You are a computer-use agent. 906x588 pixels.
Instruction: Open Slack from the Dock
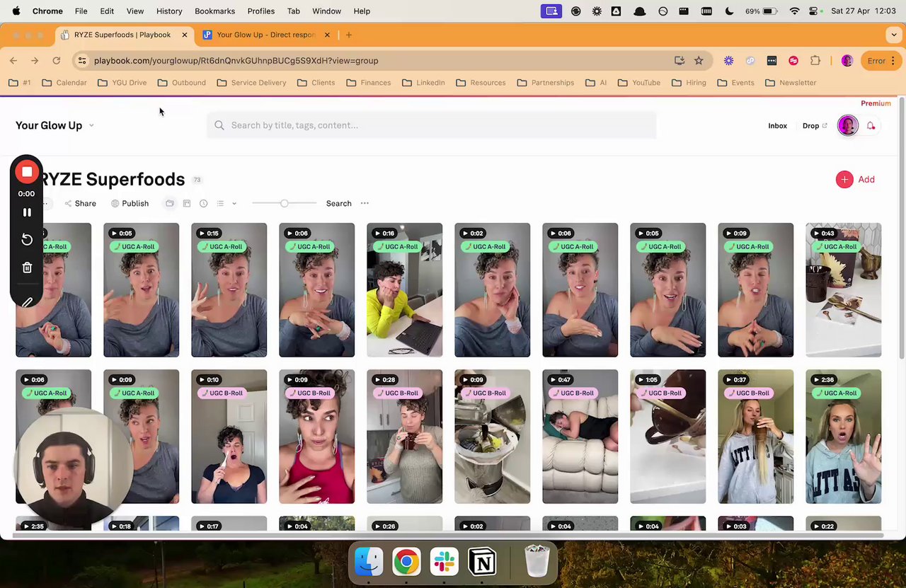[445, 563]
